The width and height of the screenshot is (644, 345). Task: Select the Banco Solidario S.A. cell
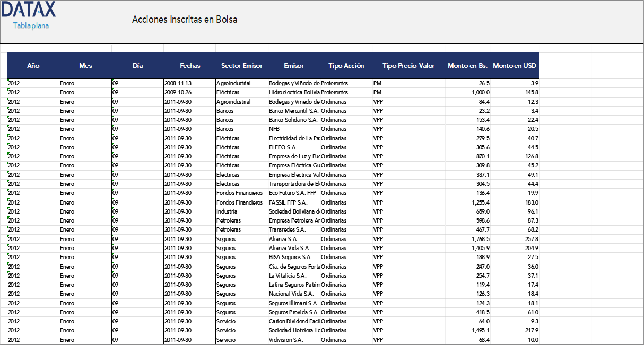pyautogui.click(x=294, y=120)
